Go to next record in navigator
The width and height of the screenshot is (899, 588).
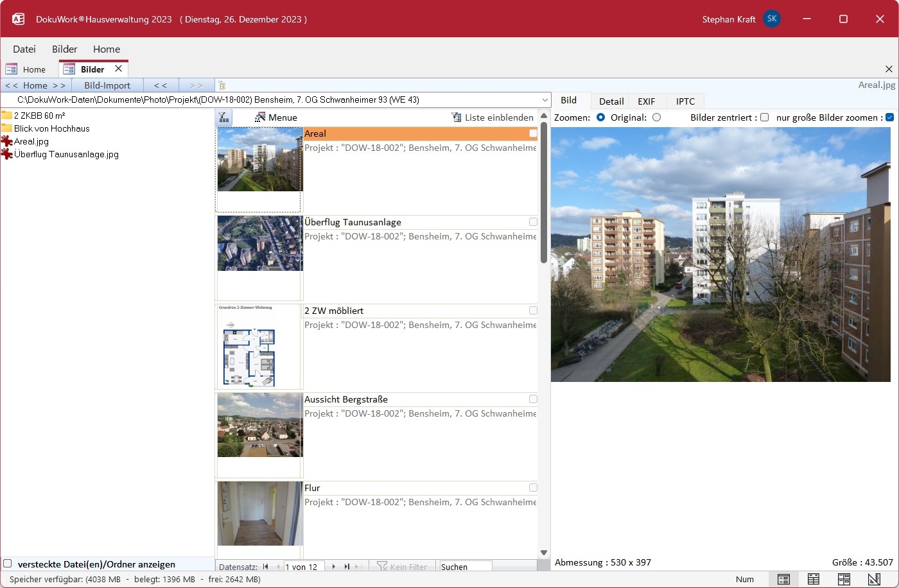[x=334, y=567]
